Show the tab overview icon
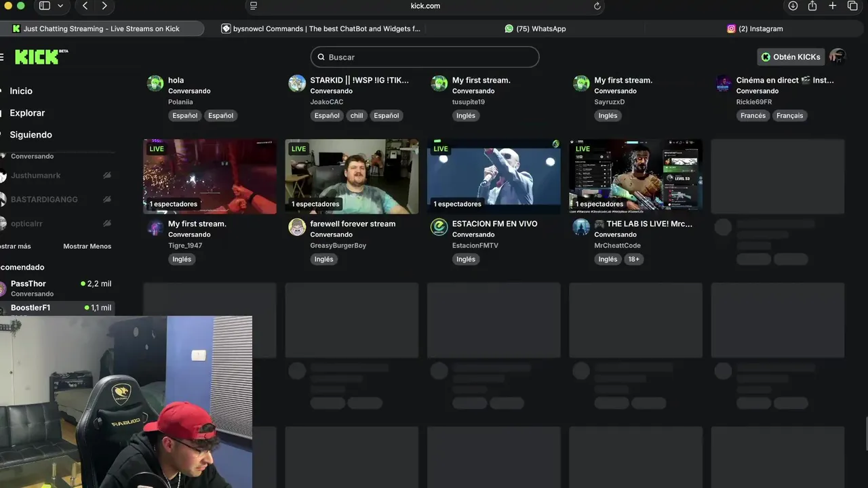The image size is (868, 488). tap(853, 5)
